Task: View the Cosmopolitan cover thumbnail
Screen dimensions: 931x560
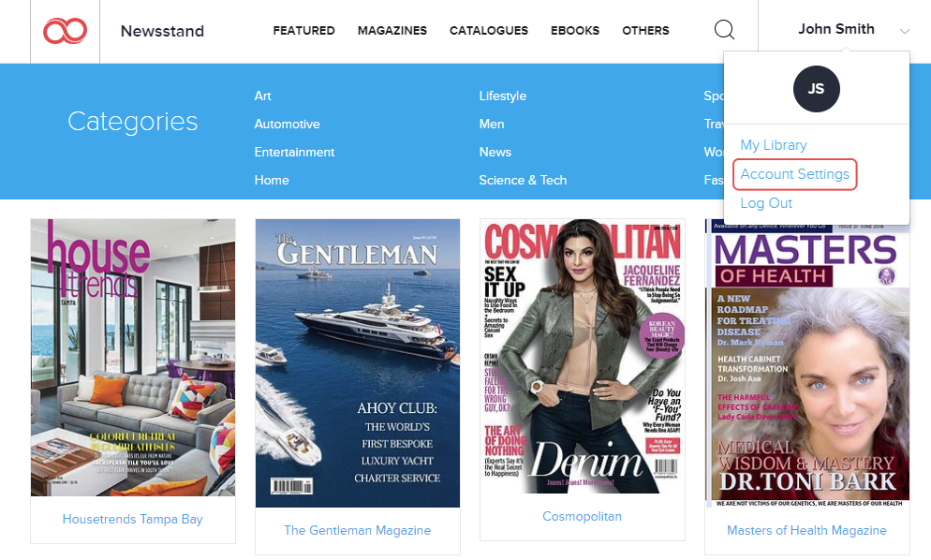Action: [582, 357]
